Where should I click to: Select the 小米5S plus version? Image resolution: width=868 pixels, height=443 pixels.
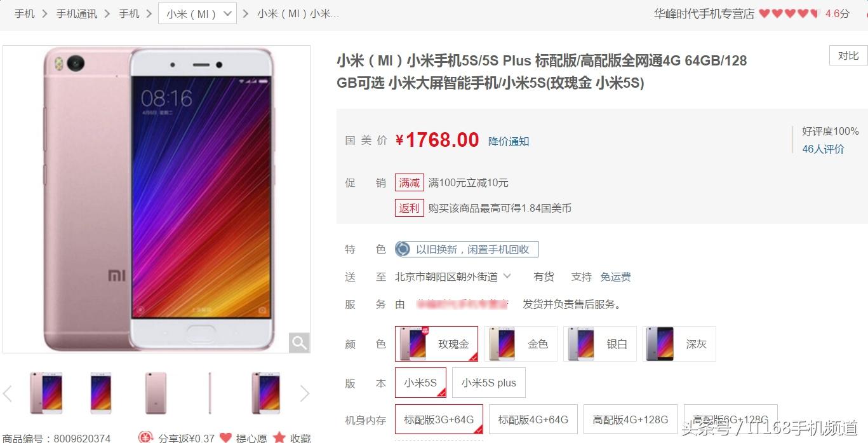tap(488, 383)
